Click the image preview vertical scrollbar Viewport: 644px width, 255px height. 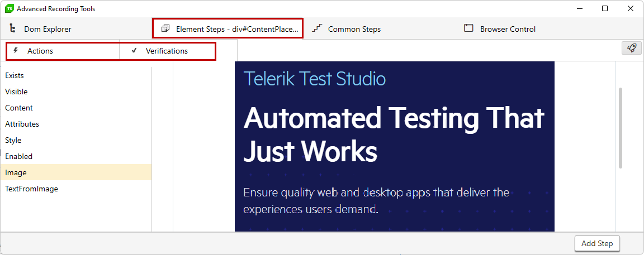coord(621,128)
